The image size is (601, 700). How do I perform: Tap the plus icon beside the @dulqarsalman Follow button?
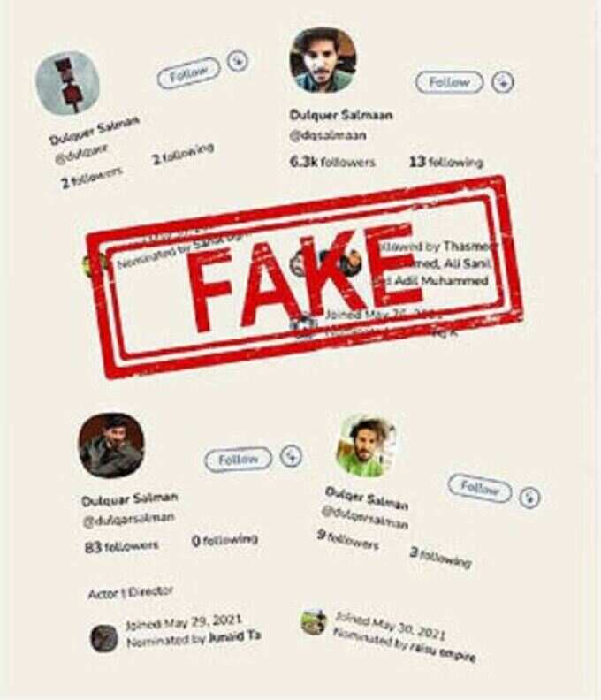click(291, 456)
